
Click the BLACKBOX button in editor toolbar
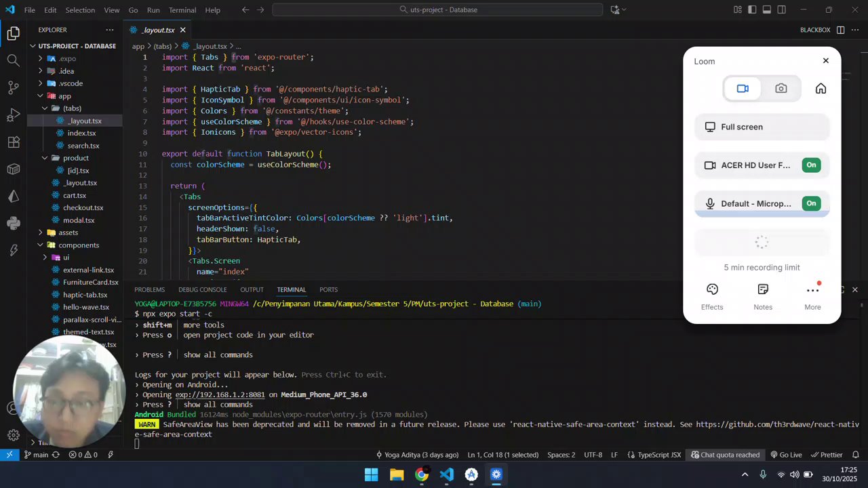click(815, 30)
